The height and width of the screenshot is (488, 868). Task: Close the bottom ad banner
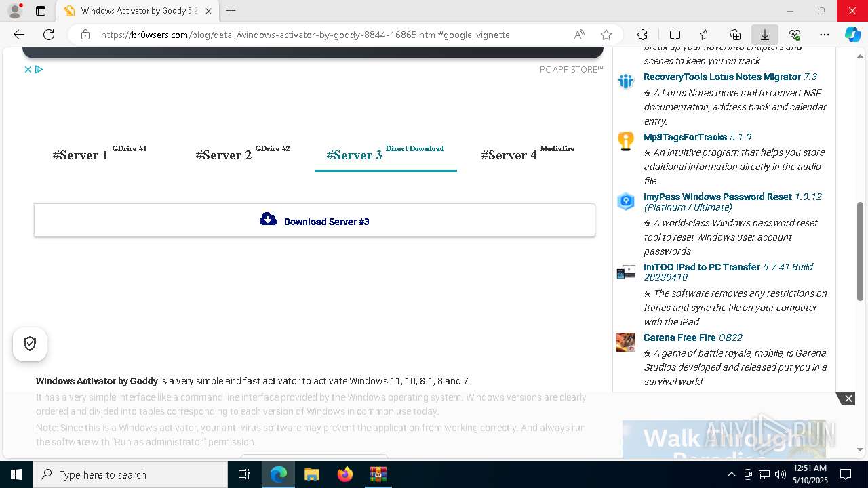click(x=848, y=399)
